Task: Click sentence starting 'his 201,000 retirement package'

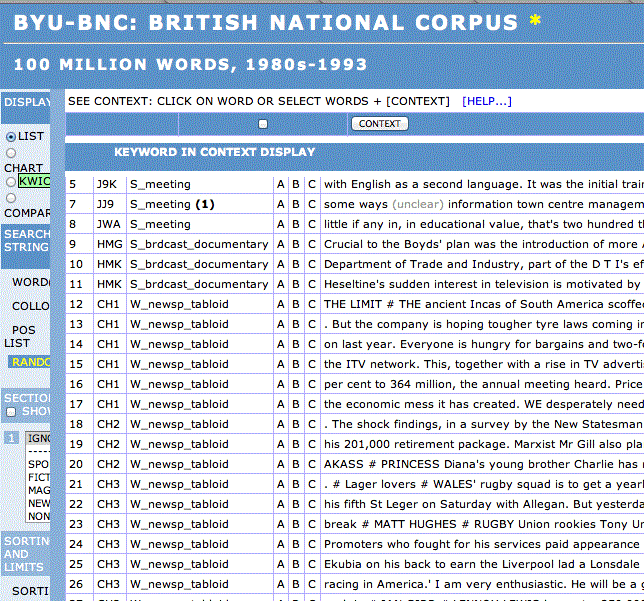Action: [483, 444]
